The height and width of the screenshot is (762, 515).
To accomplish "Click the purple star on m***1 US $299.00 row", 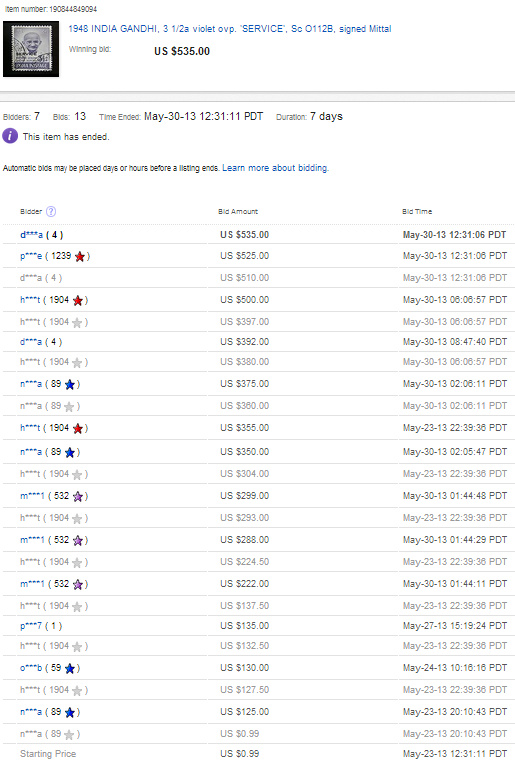I will pyautogui.click(x=78, y=496).
